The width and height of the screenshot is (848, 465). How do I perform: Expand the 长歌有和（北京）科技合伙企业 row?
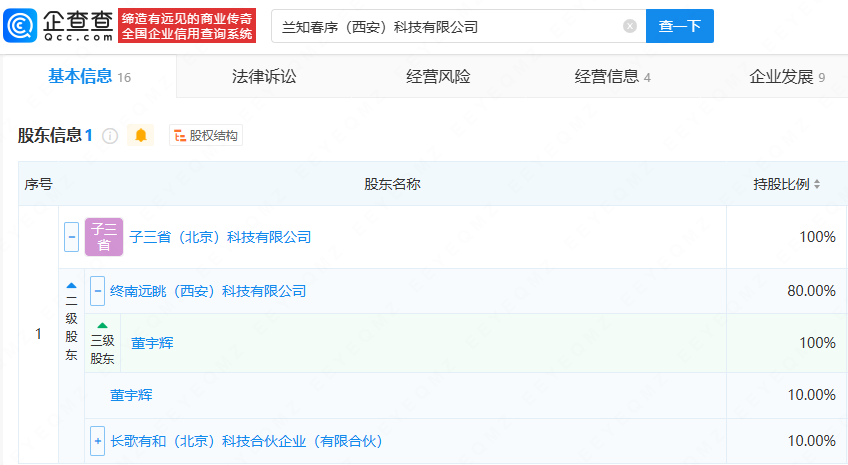tap(97, 441)
